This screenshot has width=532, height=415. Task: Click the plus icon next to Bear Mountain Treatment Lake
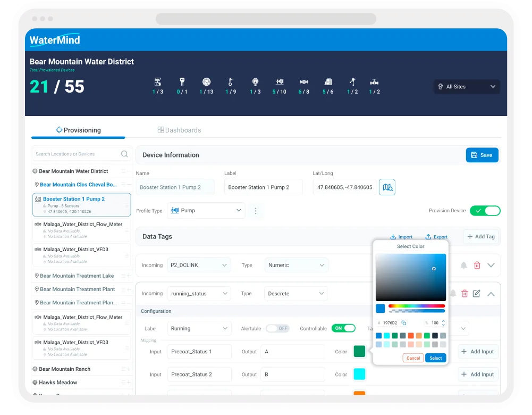pyautogui.click(x=129, y=276)
